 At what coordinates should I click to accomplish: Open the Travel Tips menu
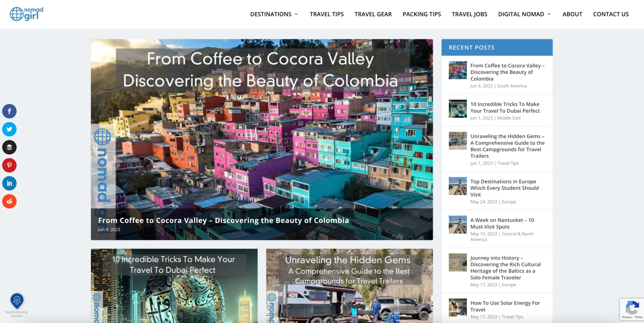[327, 14]
